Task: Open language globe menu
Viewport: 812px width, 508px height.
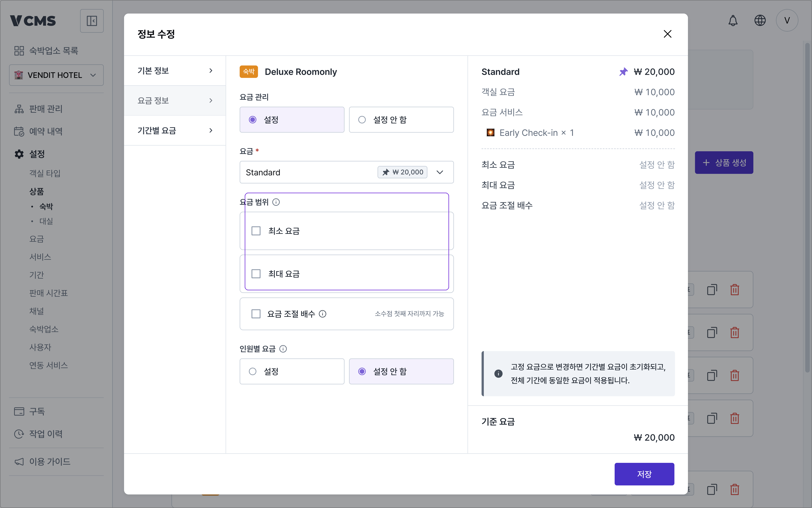Action: 760,21
